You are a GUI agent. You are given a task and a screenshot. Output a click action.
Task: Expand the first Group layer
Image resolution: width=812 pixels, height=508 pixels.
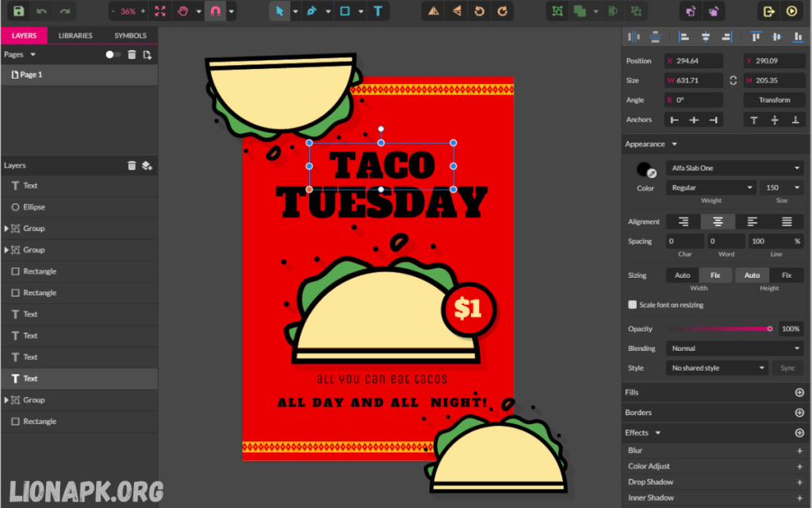tap(6, 229)
